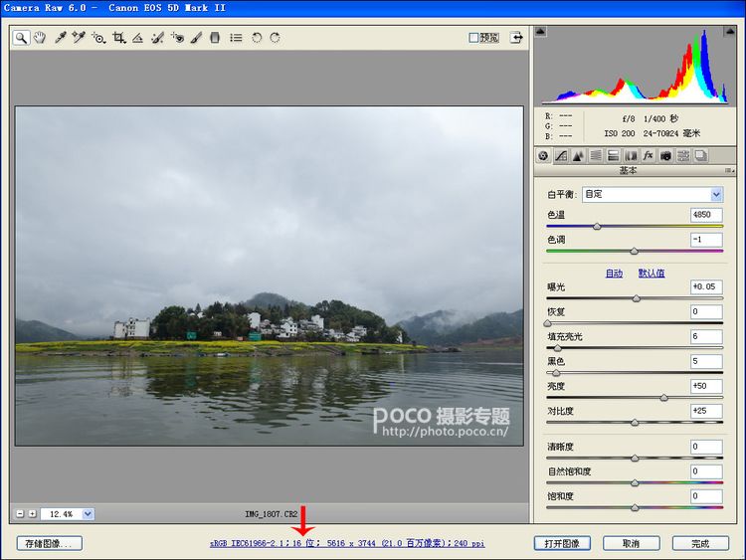The image size is (746, 560).
Task: Open the Presets panel tab
Action: 683,155
